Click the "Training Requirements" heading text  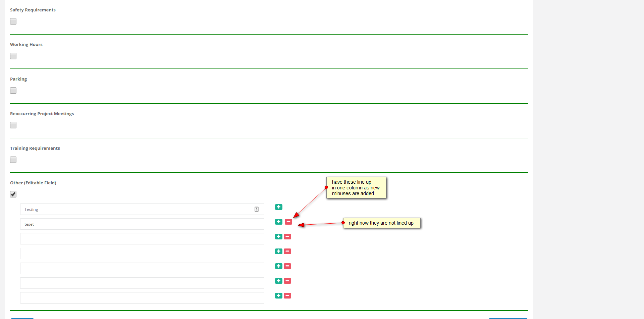[x=35, y=148]
